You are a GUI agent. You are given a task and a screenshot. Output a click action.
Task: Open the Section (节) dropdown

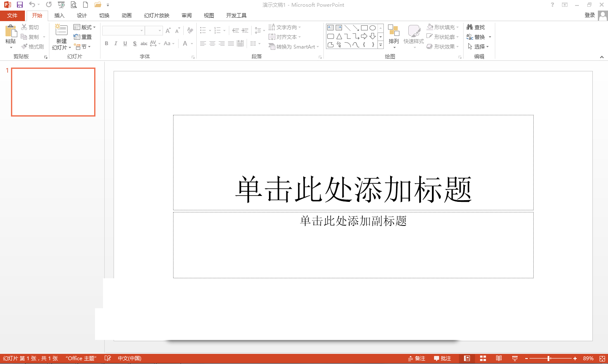pyautogui.click(x=82, y=46)
